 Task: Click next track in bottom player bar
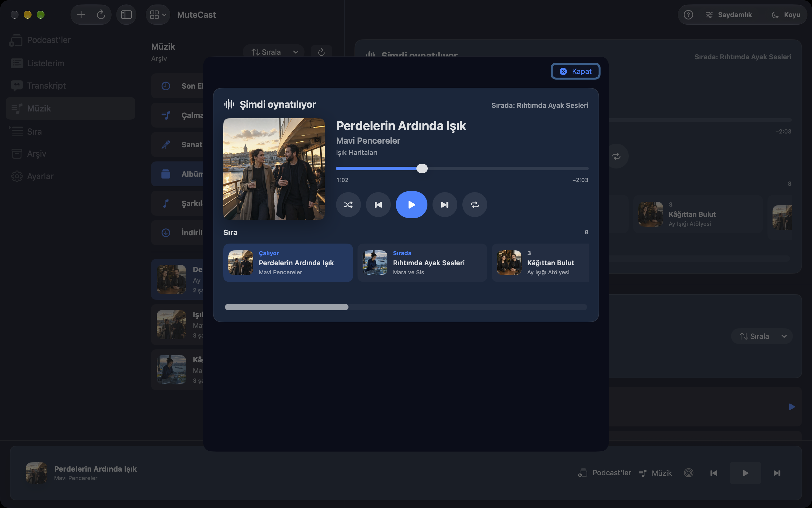click(777, 473)
